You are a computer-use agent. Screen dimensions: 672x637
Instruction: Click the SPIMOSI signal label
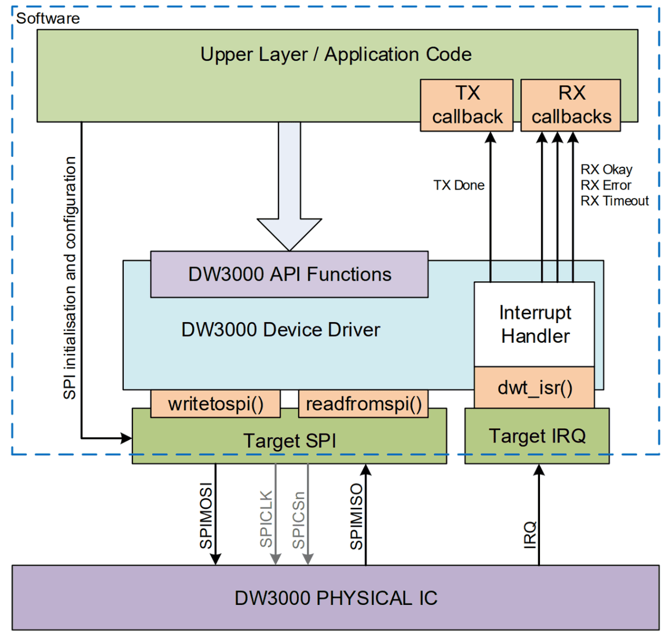click(x=206, y=516)
